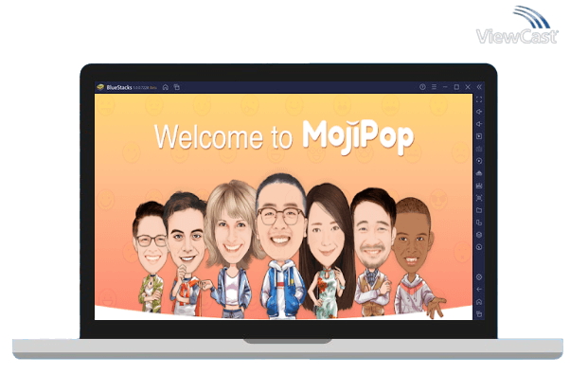The width and height of the screenshot is (570, 392).
Task: Open the BlueStacks Home tab icon
Action: (166, 87)
